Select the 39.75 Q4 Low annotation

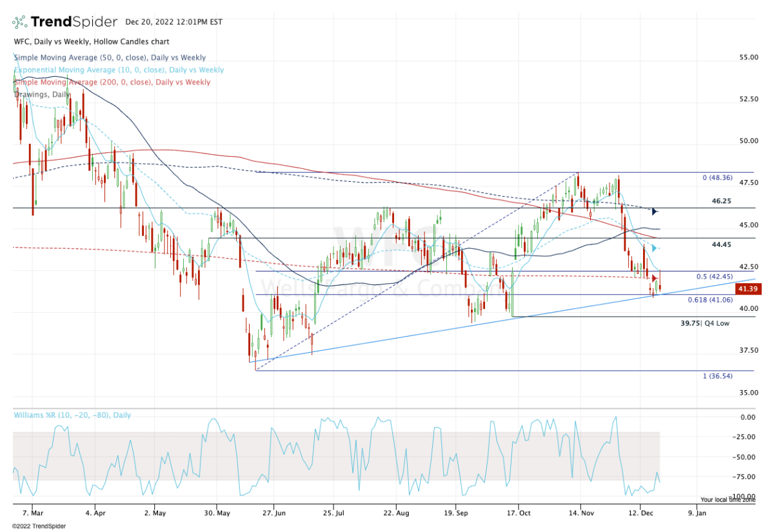click(x=706, y=322)
